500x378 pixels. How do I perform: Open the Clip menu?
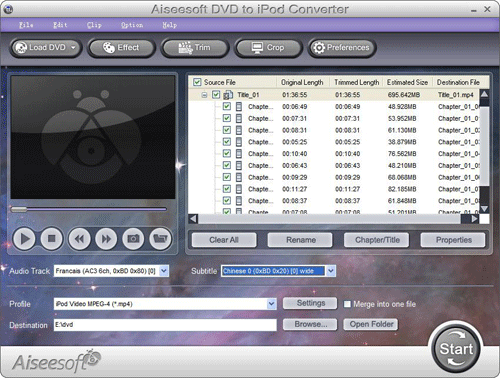[x=94, y=25]
